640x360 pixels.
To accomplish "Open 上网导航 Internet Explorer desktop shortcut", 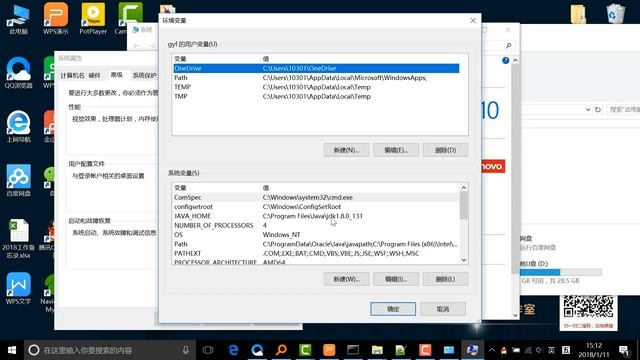I will 18,127.
